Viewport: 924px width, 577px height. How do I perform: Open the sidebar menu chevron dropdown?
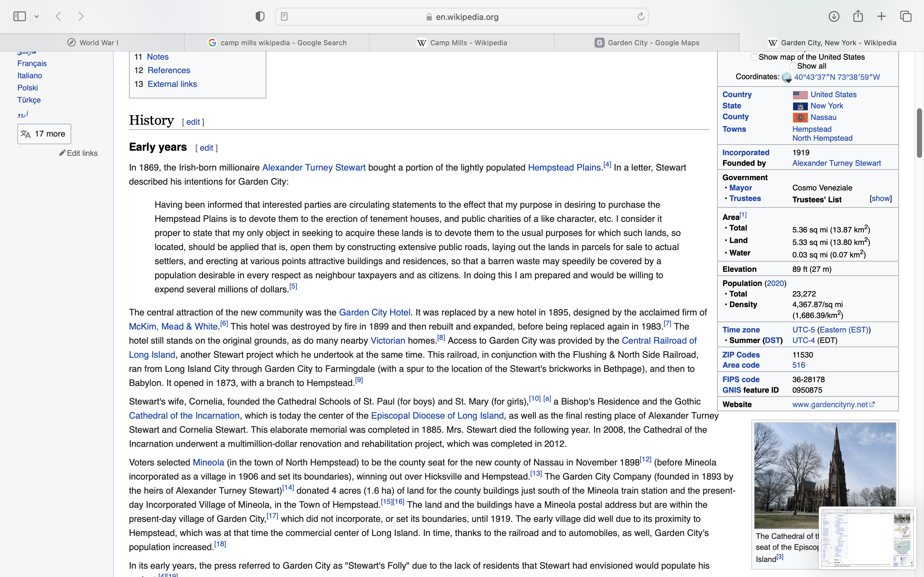(x=37, y=16)
